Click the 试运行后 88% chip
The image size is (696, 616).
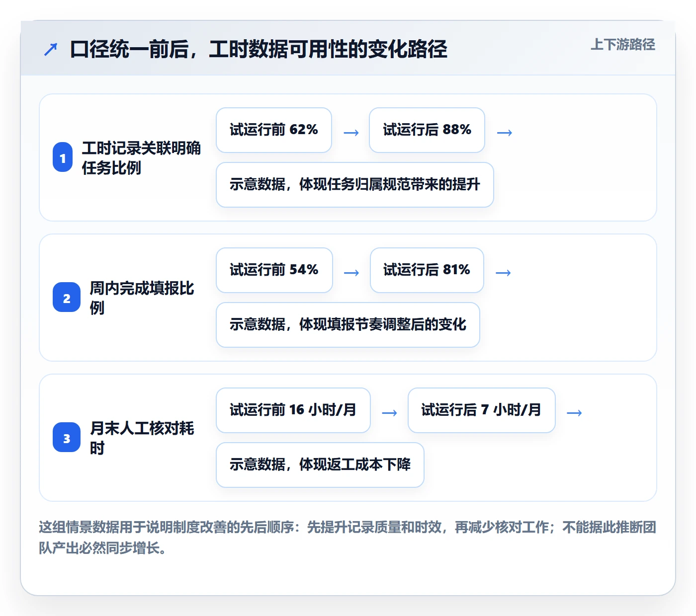click(x=427, y=130)
